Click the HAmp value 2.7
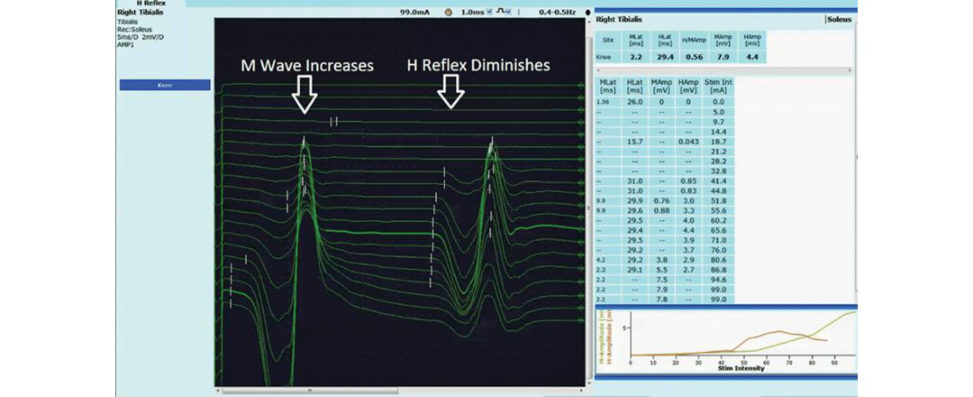Screen dimensions: 973x397 [x=689, y=270]
